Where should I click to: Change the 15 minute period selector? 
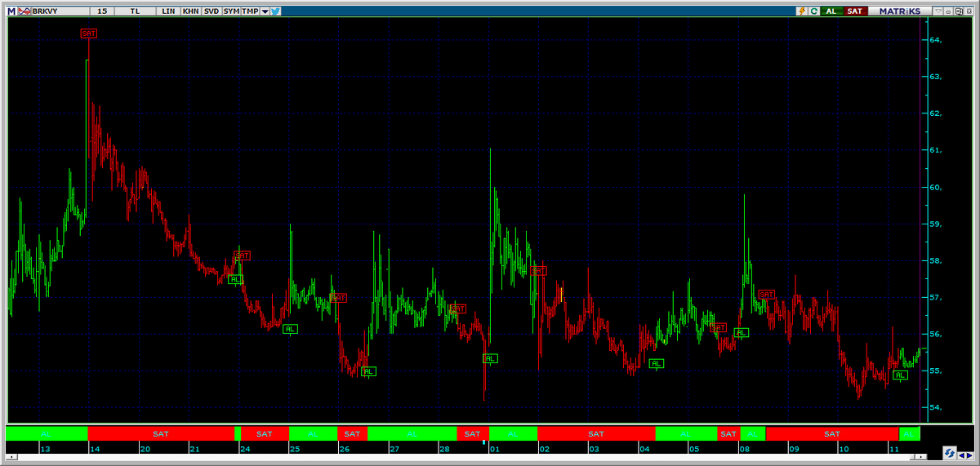click(x=102, y=11)
